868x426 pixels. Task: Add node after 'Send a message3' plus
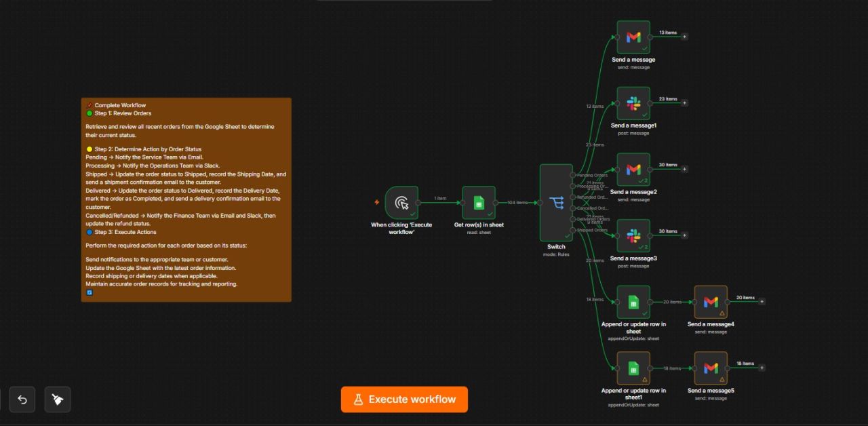pyautogui.click(x=684, y=235)
